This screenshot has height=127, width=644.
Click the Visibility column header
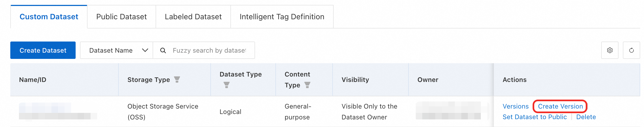(355, 80)
